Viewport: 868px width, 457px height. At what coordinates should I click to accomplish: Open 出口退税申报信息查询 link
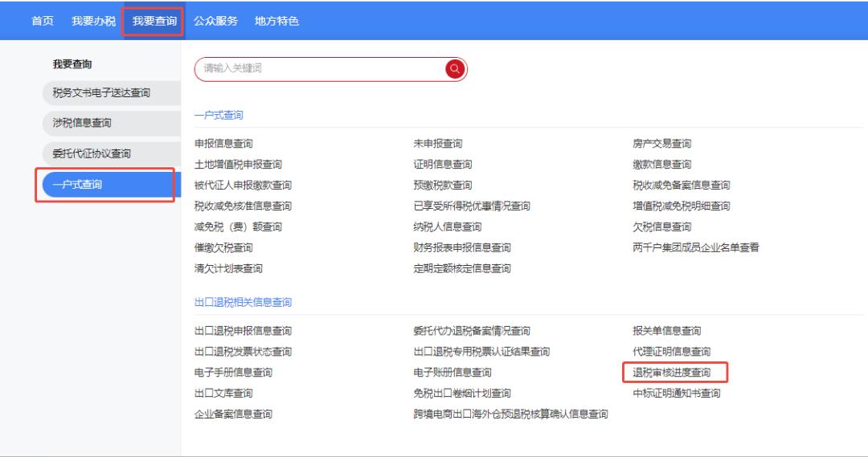(x=243, y=331)
